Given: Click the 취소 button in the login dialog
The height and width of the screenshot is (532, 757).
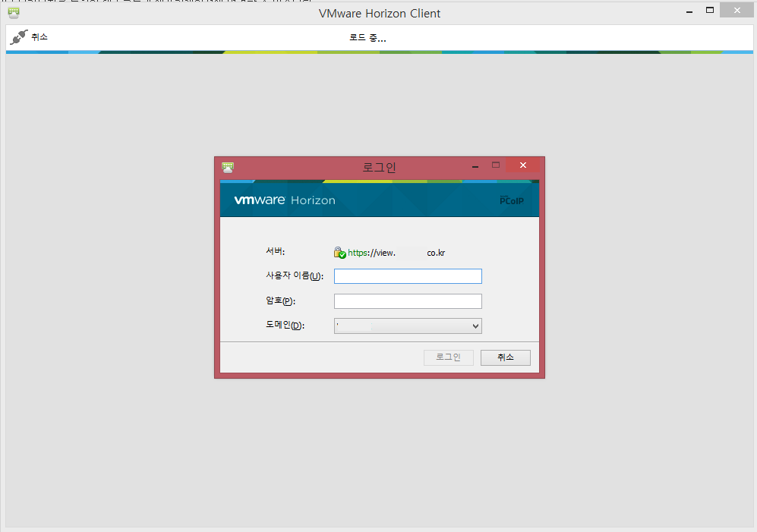Looking at the screenshot, I should [x=506, y=357].
